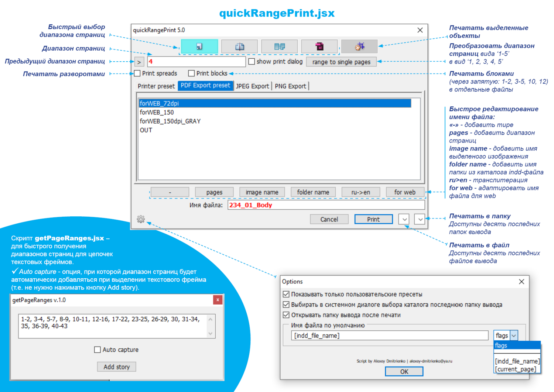Select the open-book spread quick range icon
Image resolution: width=554 pixels, height=392 pixels.
240,47
